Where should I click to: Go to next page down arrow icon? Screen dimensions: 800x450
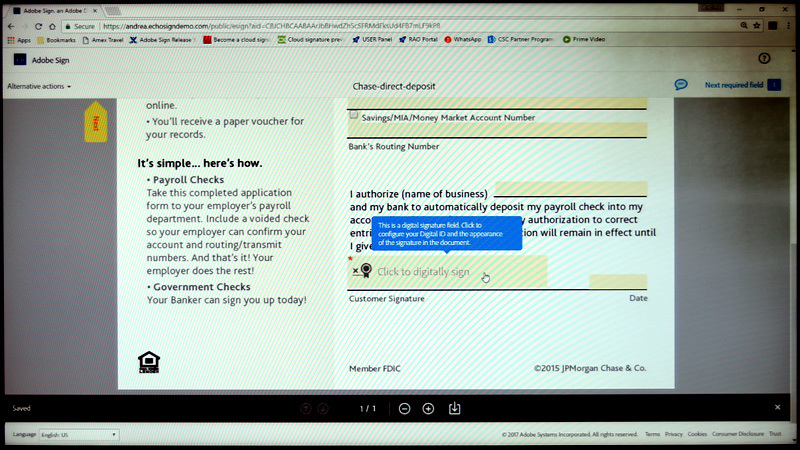(323, 409)
